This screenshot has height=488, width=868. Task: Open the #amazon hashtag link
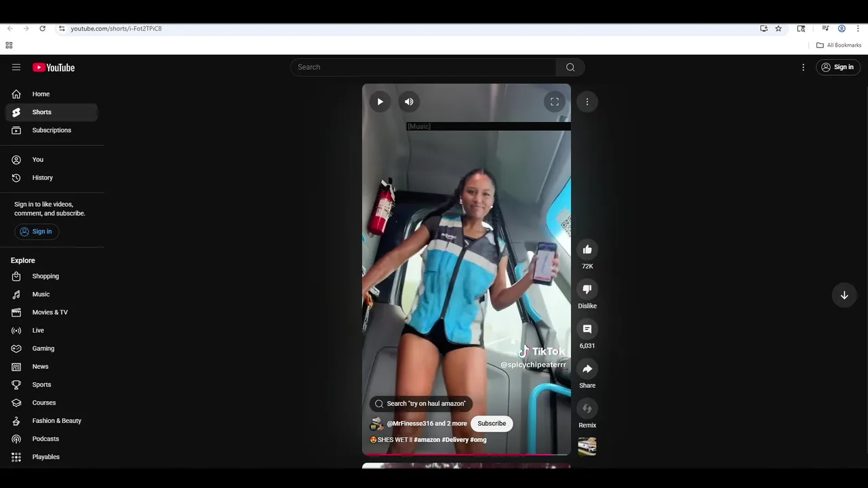[x=427, y=440]
